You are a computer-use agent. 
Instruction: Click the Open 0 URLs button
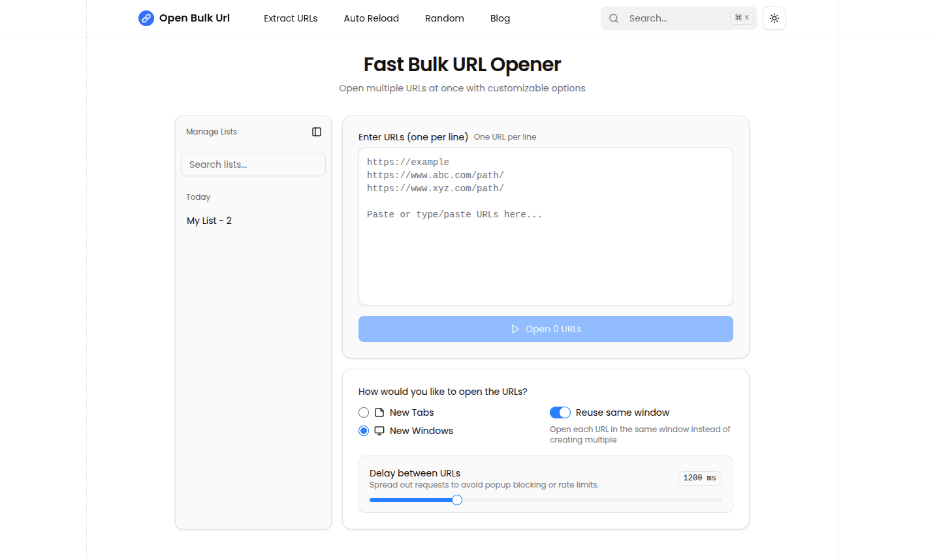click(545, 329)
